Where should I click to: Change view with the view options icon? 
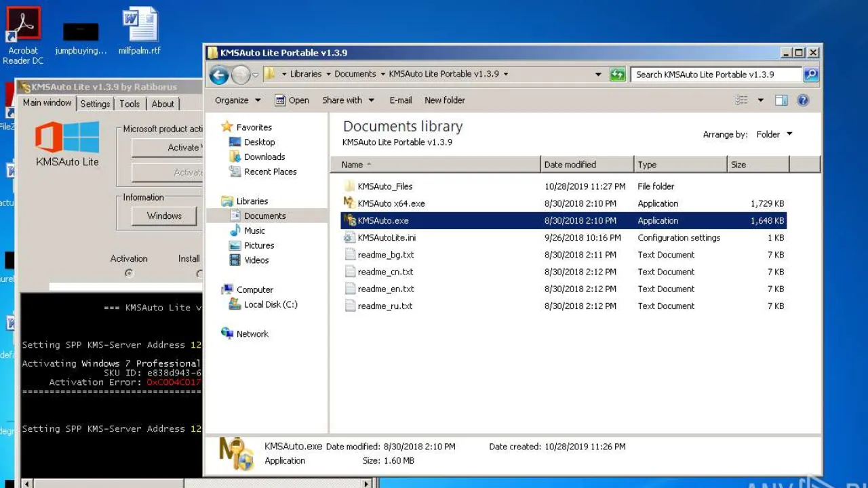tap(742, 100)
